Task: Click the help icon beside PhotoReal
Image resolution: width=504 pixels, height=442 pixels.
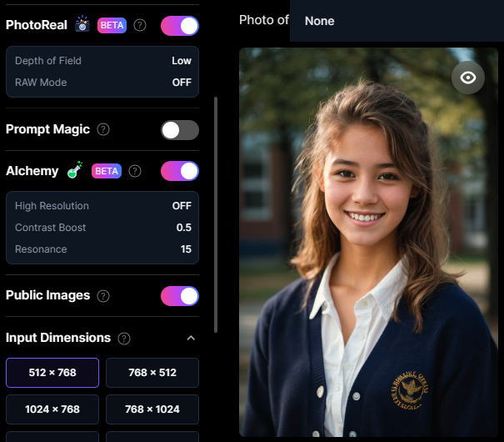Action: (140, 25)
